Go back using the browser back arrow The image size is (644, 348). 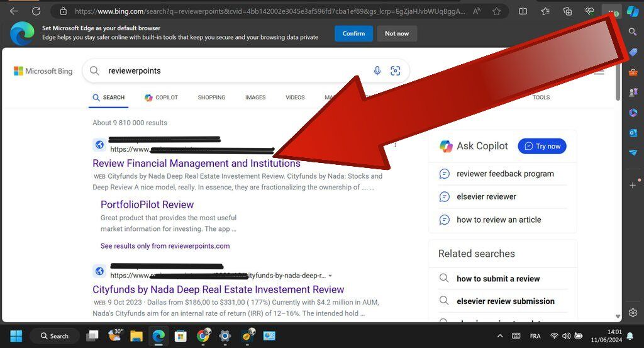pyautogui.click(x=14, y=11)
